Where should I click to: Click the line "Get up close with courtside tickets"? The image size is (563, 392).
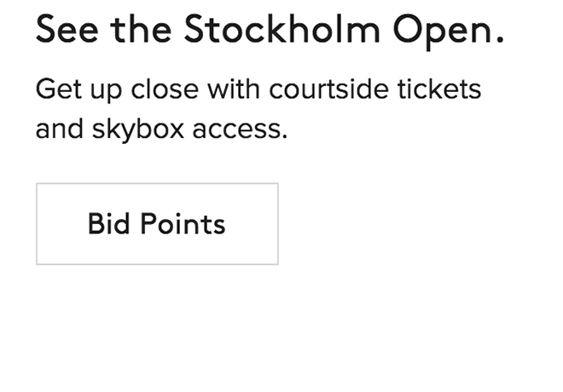pos(258,89)
